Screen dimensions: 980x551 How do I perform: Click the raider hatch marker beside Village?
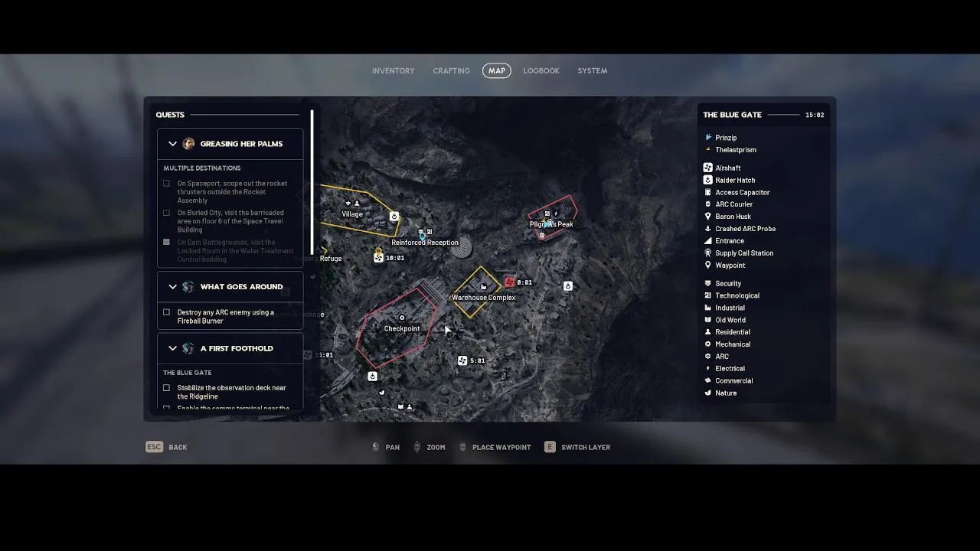click(x=394, y=217)
